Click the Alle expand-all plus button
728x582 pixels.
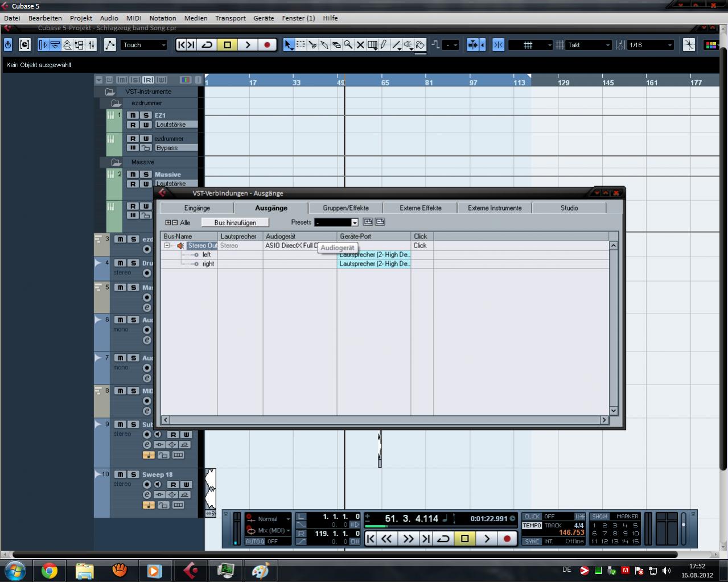pyautogui.click(x=168, y=222)
